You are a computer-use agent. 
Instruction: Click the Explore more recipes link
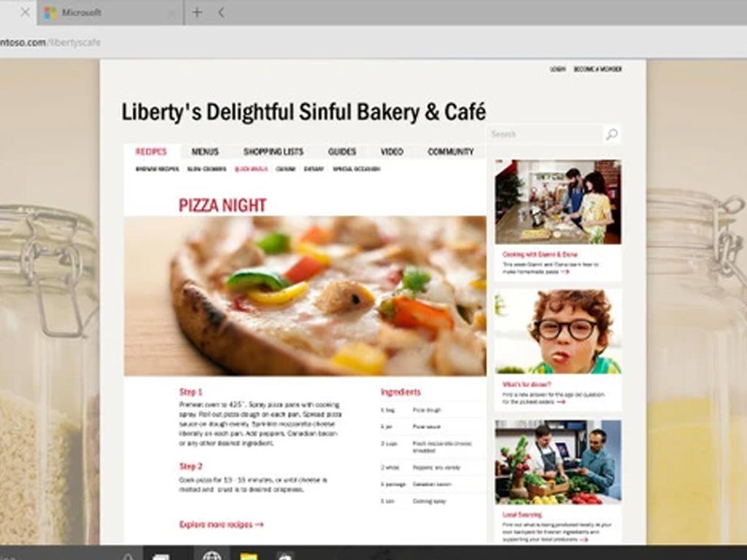point(221,524)
